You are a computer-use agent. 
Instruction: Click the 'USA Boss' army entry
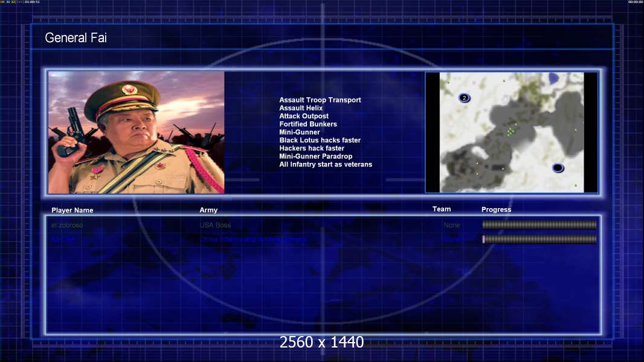click(215, 225)
